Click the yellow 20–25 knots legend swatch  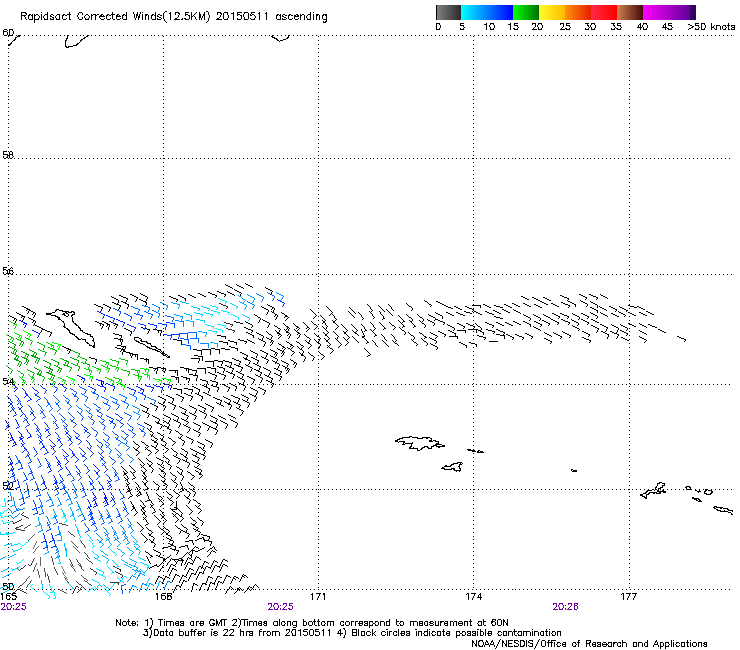pos(552,12)
